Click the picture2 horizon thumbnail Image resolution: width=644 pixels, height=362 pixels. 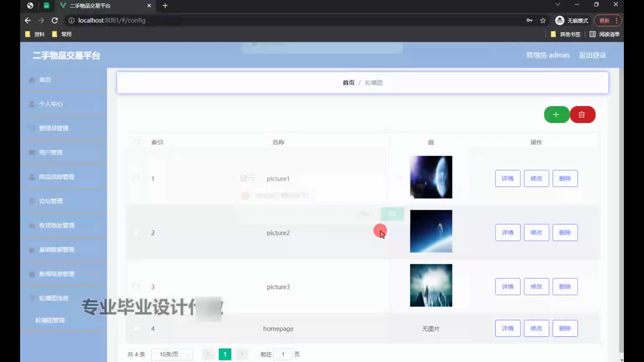[431, 231]
